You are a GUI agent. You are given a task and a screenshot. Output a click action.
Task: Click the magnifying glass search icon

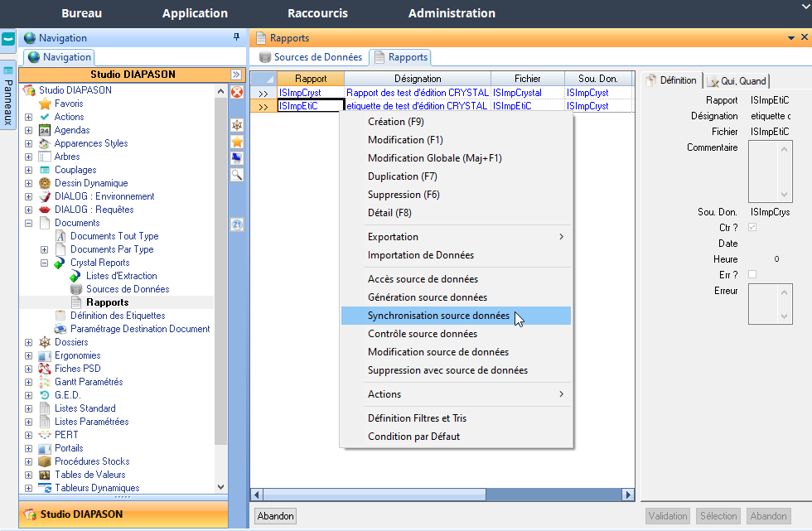pyautogui.click(x=236, y=175)
